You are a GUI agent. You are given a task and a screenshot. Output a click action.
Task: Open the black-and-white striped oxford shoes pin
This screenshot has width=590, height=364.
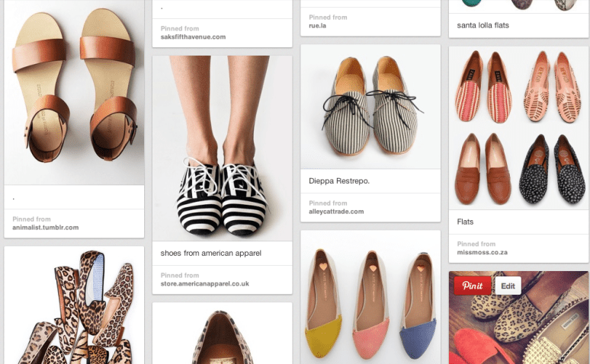coord(223,148)
